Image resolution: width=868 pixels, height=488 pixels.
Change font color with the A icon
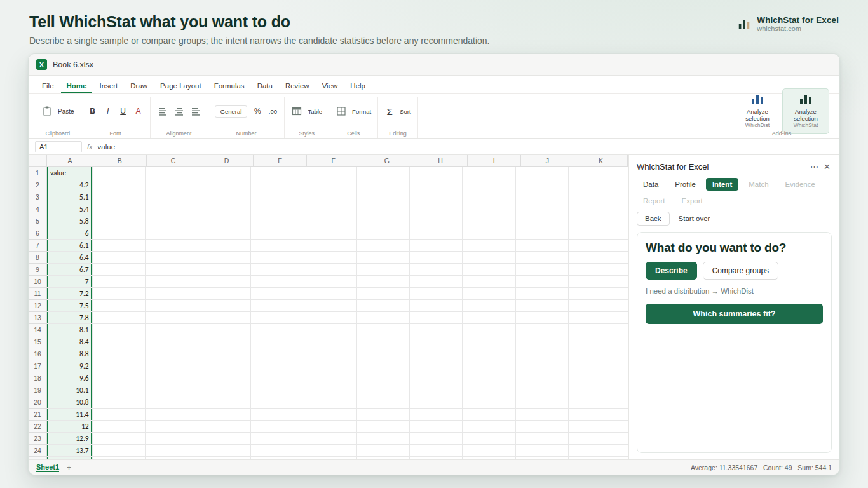pyautogui.click(x=138, y=111)
